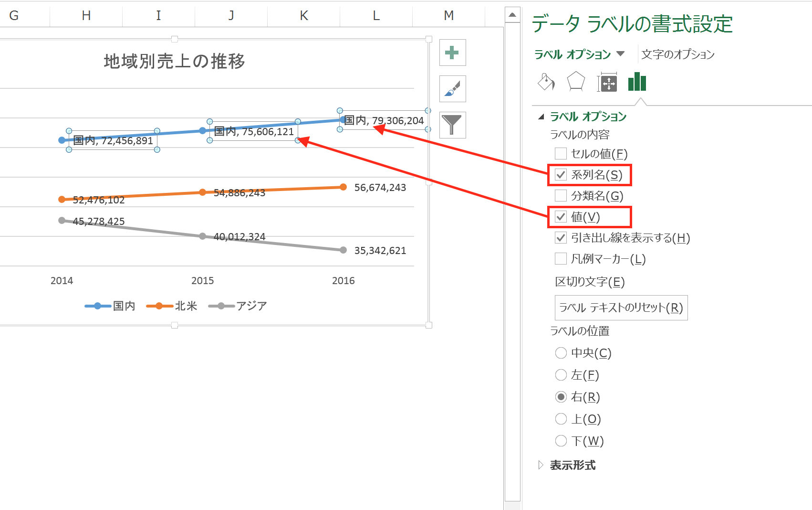The height and width of the screenshot is (510, 812).
Task: Select the 上(O) label position
Action: tap(561, 419)
